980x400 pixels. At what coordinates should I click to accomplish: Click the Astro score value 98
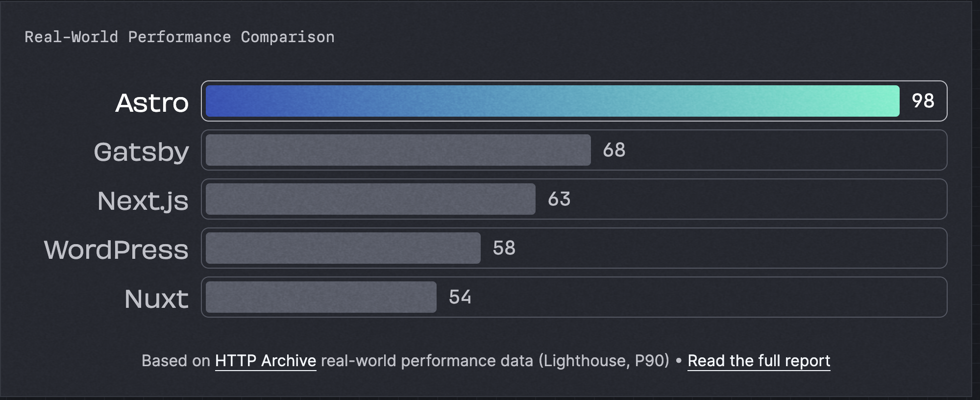(x=923, y=101)
